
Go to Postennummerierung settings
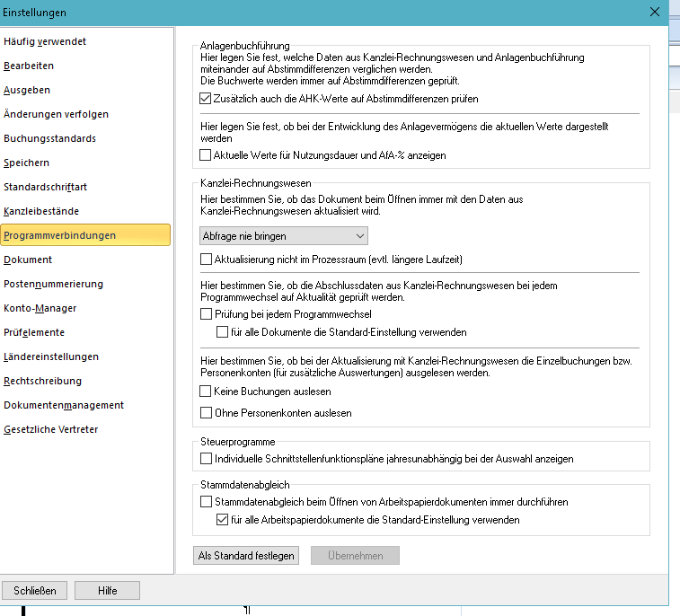point(53,285)
